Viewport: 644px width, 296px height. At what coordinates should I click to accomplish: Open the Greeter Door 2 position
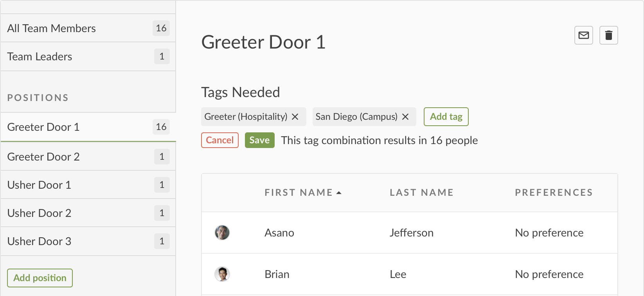(x=88, y=157)
